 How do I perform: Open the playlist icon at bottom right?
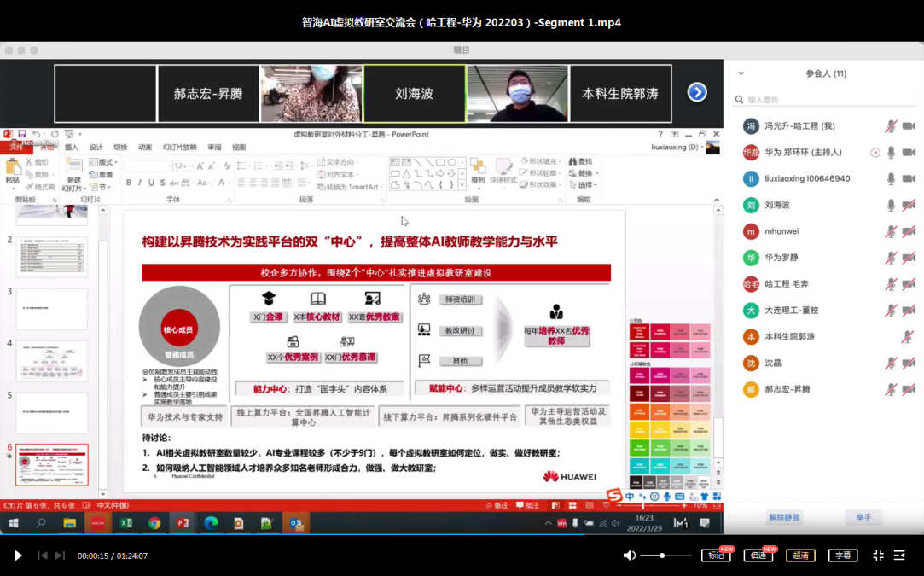tap(899, 556)
